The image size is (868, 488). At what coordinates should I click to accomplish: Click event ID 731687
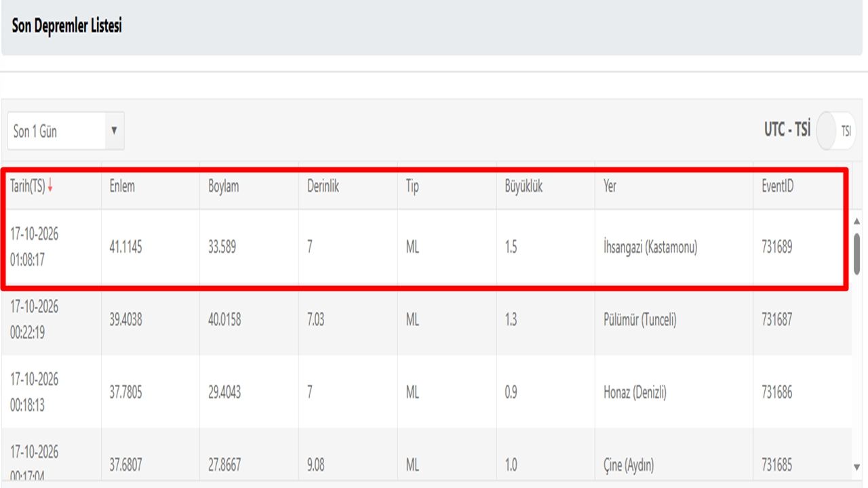776,319
